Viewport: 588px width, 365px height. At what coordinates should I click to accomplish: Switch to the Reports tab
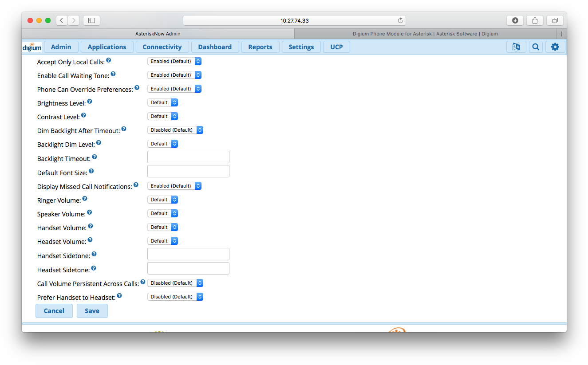(x=260, y=47)
